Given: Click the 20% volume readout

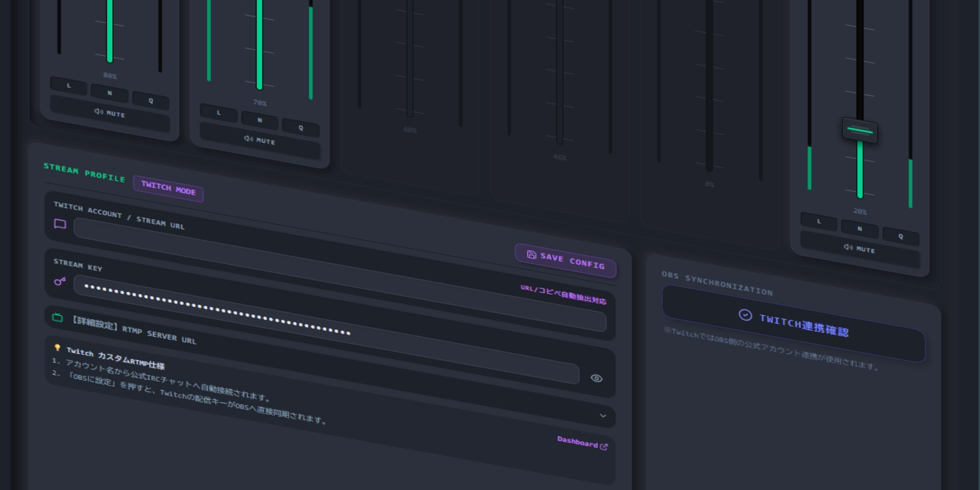Looking at the screenshot, I should 860,212.
